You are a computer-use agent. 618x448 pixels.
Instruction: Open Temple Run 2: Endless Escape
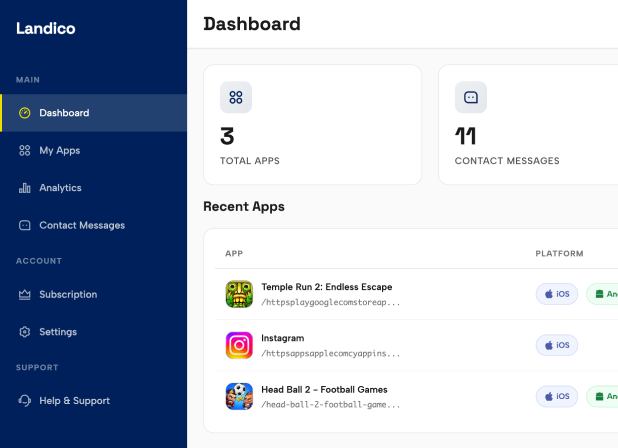tap(326, 287)
